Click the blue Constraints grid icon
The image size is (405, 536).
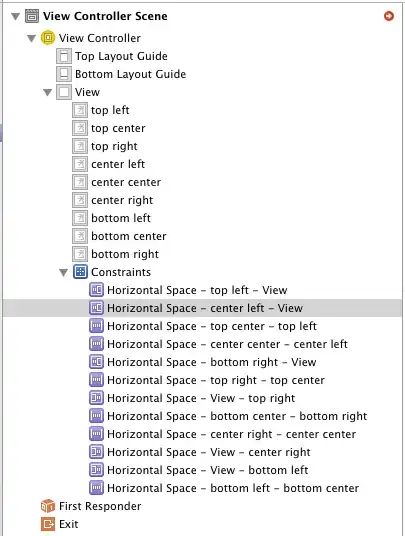(80, 272)
